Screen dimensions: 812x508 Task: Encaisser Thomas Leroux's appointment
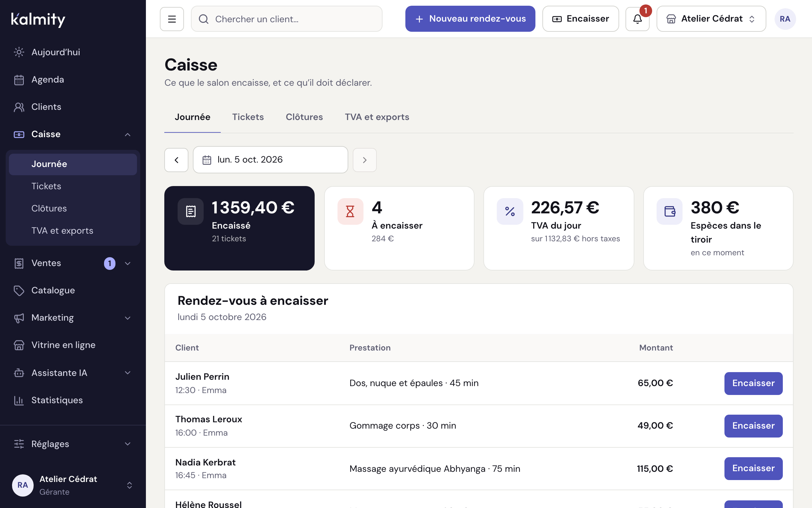coord(753,426)
